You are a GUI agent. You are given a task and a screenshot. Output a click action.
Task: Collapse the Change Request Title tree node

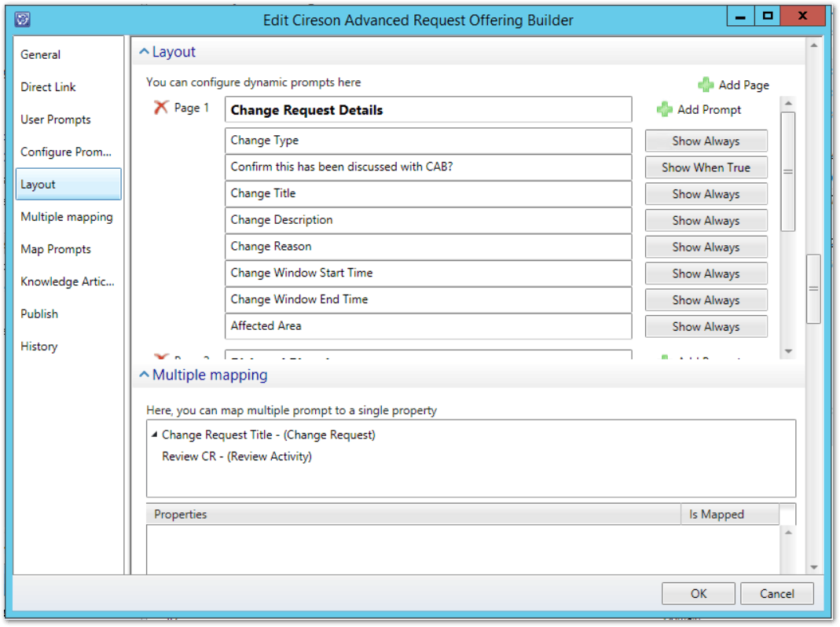(154, 434)
